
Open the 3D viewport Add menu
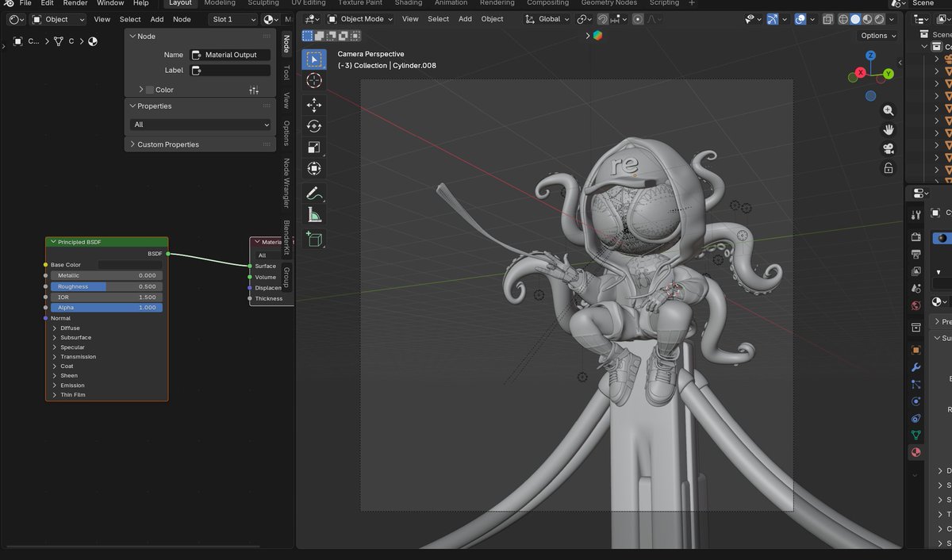click(x=465, y=19)
